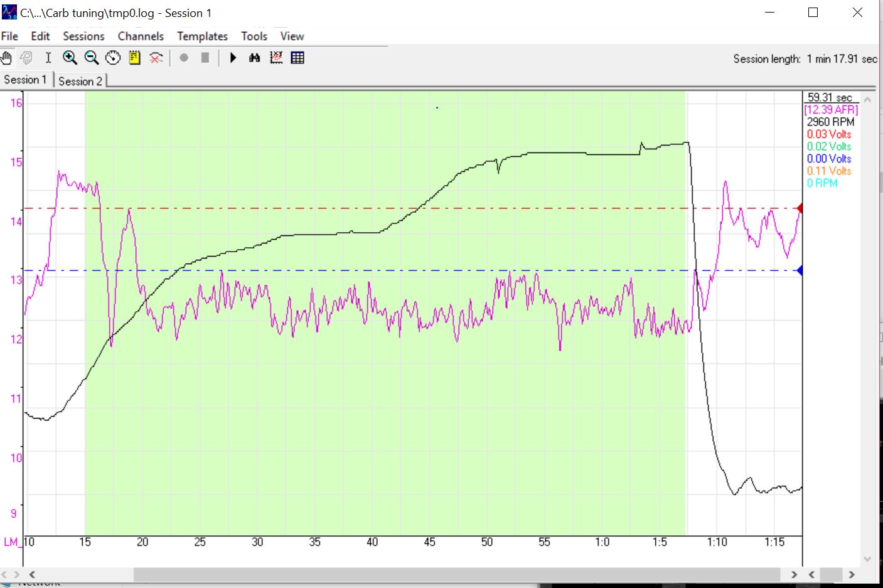Zoom in with the magnifier plus icon
Viewport: 883px width, 588px height.
[x=70, y=58]
